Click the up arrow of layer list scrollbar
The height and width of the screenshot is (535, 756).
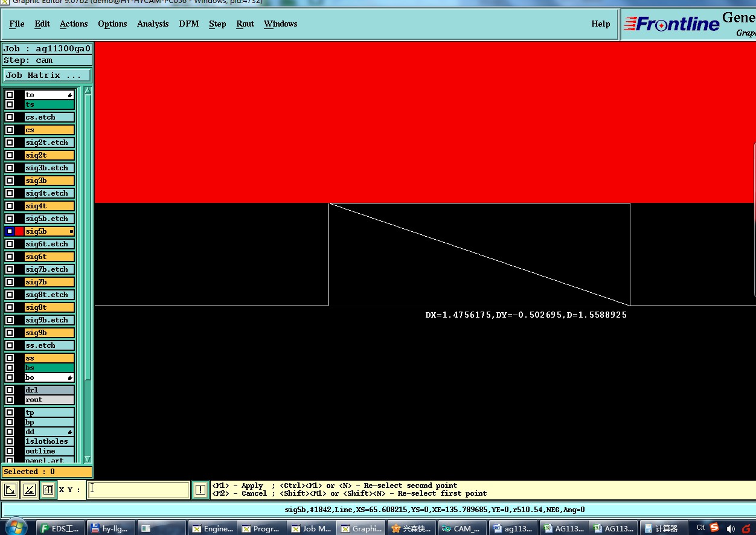point(88,91)
